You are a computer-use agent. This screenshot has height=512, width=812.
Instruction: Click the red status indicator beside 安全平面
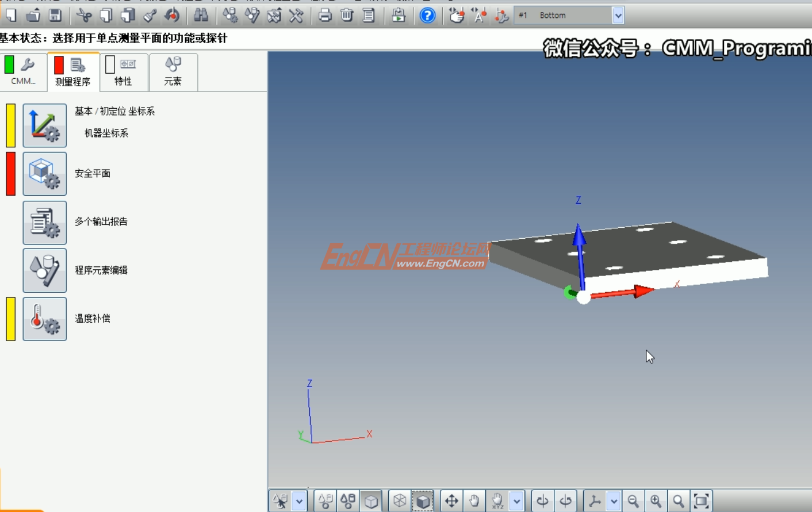pyautogui.click(x=10, y=174)
